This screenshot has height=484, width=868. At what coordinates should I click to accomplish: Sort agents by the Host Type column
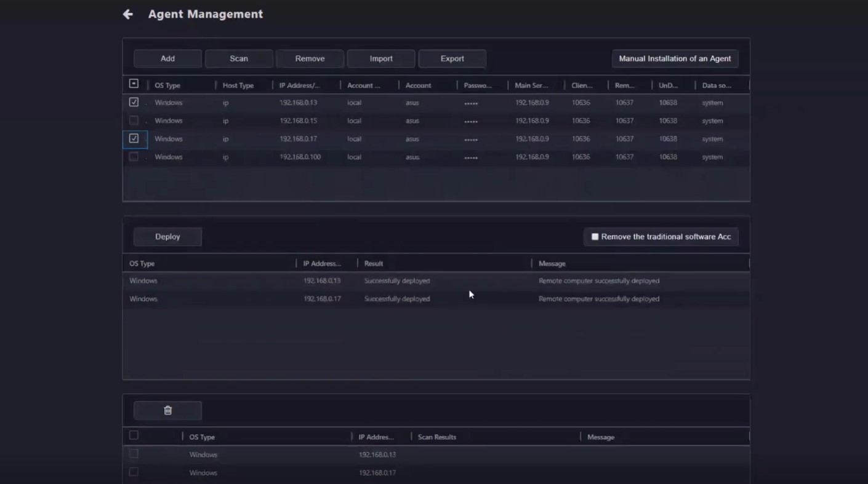[x=238, y=85]
